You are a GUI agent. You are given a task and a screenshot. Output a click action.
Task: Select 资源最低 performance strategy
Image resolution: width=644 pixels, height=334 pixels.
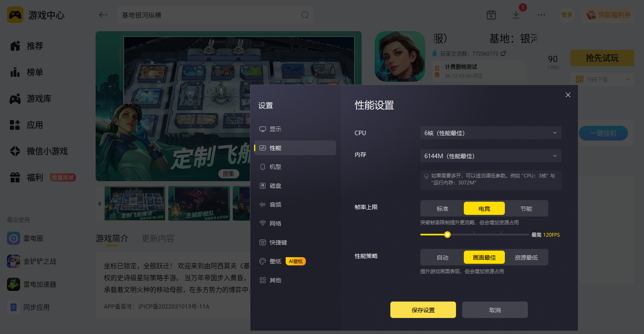point(526,258)
